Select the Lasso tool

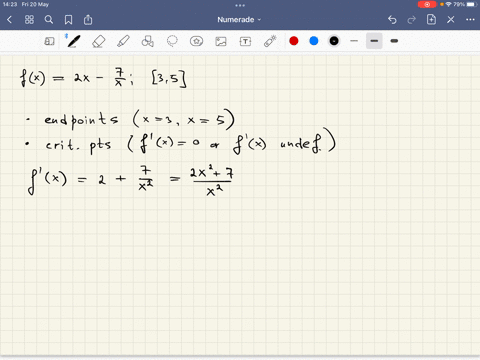coord(172,41)
